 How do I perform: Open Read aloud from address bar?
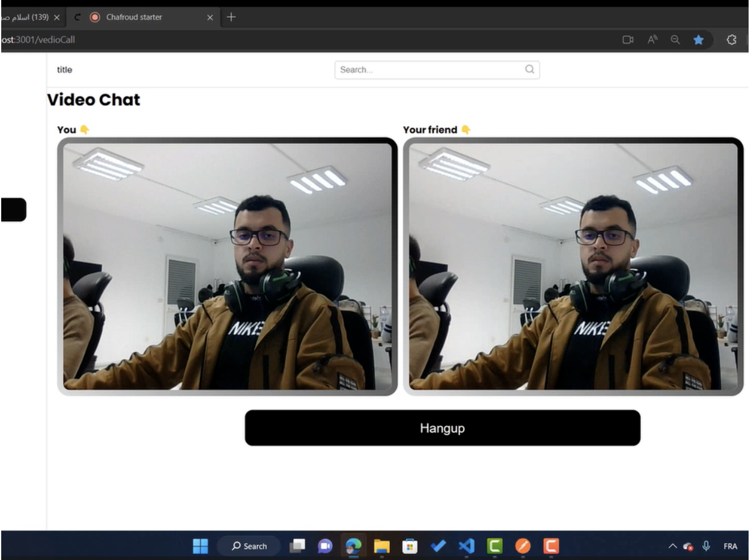(652, 40)
